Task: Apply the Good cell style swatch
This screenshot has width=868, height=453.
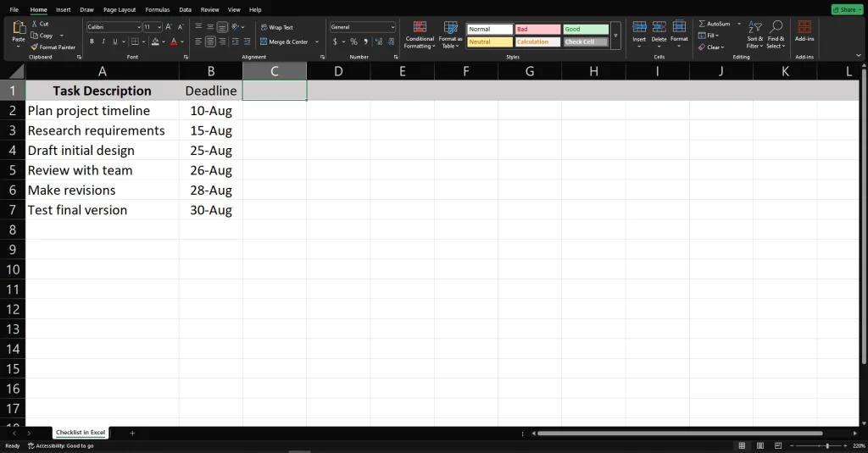Action: pos(586,30)
